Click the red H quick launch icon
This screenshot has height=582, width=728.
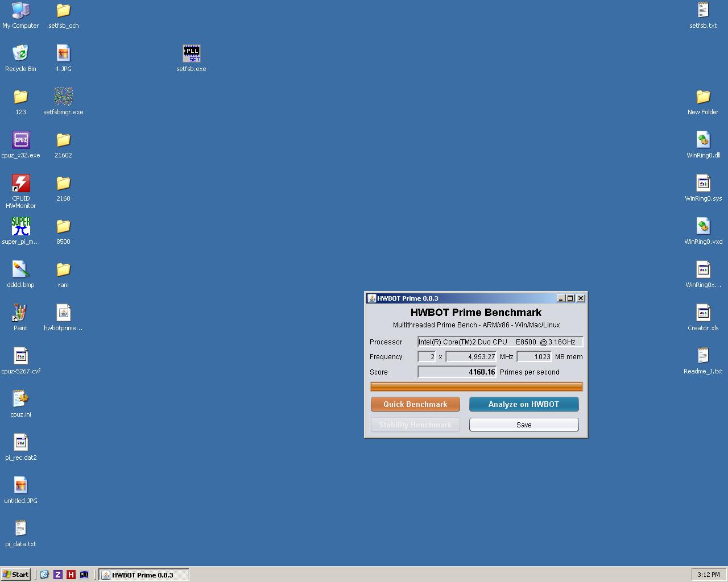[71, 575]
